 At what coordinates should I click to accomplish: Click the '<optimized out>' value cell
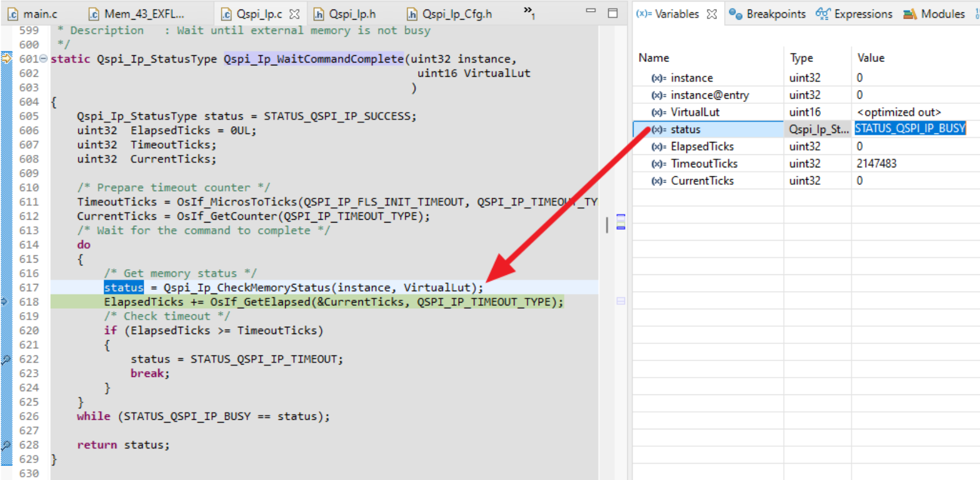[899, 112]
